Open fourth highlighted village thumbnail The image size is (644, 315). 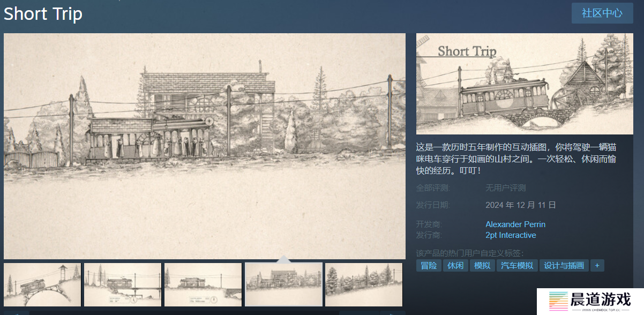283,284
